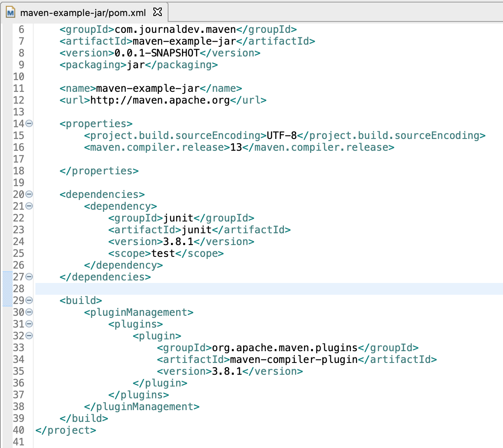
Task: Click the http://maven.apache.org URL text
Action: (160, 100)
